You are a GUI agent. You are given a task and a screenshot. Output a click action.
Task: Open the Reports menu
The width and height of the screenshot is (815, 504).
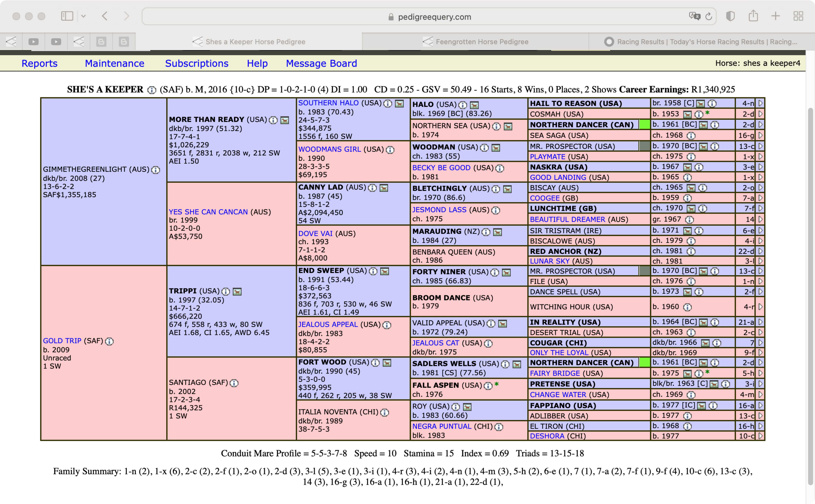click(x=39, y=63)
